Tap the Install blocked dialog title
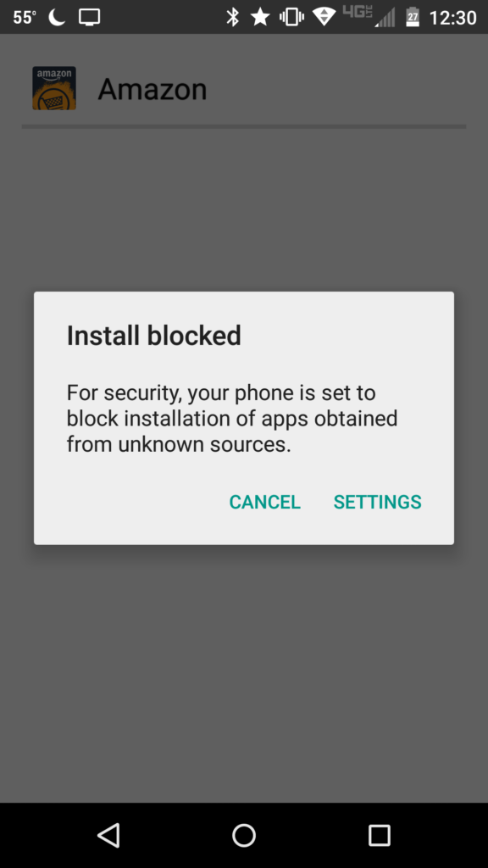Viewport: 488px width, 868px height. tap(154, 336)
